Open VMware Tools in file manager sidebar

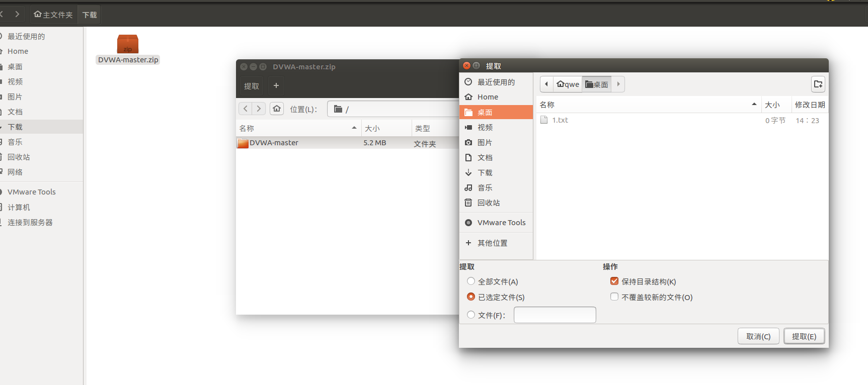(41, 192)
